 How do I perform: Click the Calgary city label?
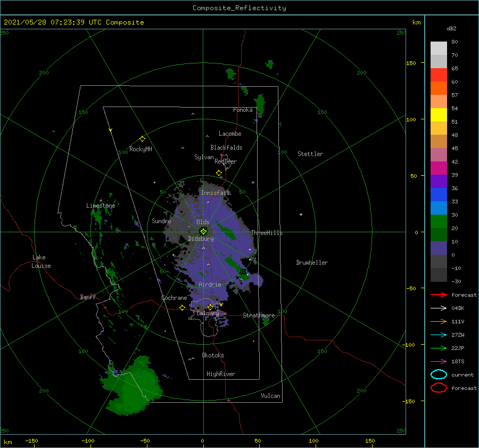[x=208, y=313]
